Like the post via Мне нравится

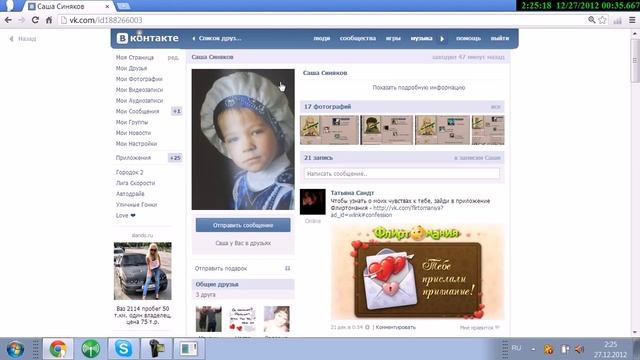coord(480,327)
